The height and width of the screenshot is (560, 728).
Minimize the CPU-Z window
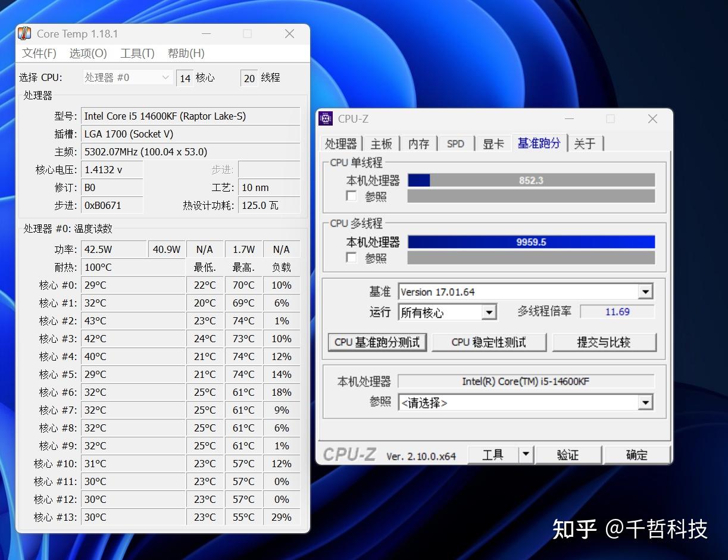point(569,118)
